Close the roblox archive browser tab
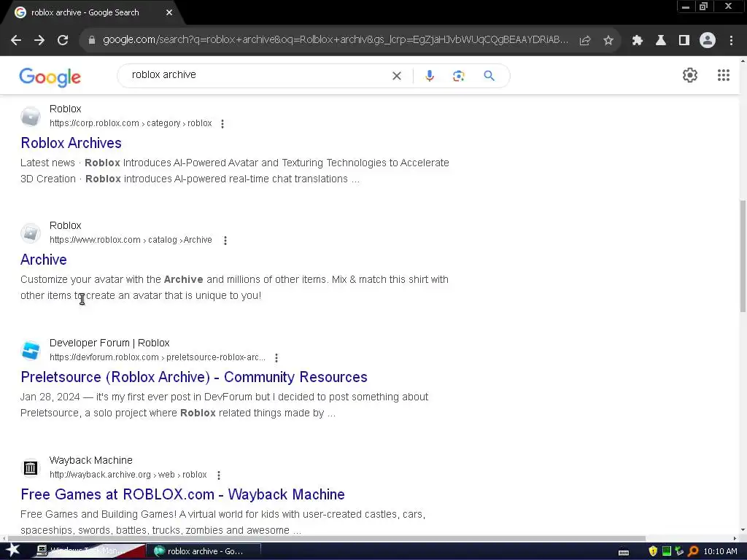 (x=169, y=12)
